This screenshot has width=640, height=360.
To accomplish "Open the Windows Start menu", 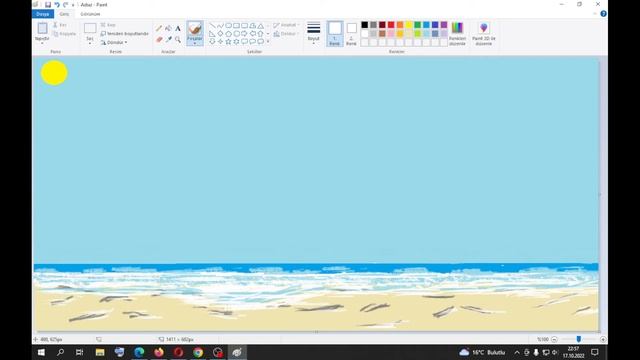I will (41, 352).
